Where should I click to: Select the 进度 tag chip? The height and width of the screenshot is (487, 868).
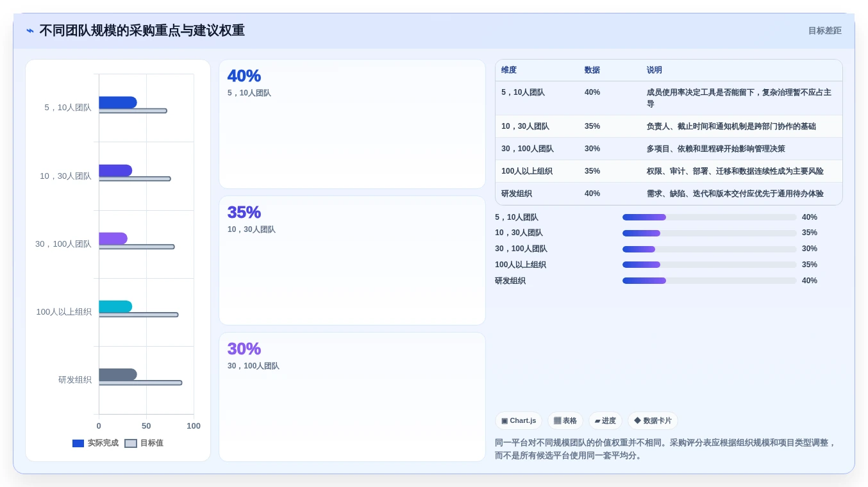(x=605, y=420)
